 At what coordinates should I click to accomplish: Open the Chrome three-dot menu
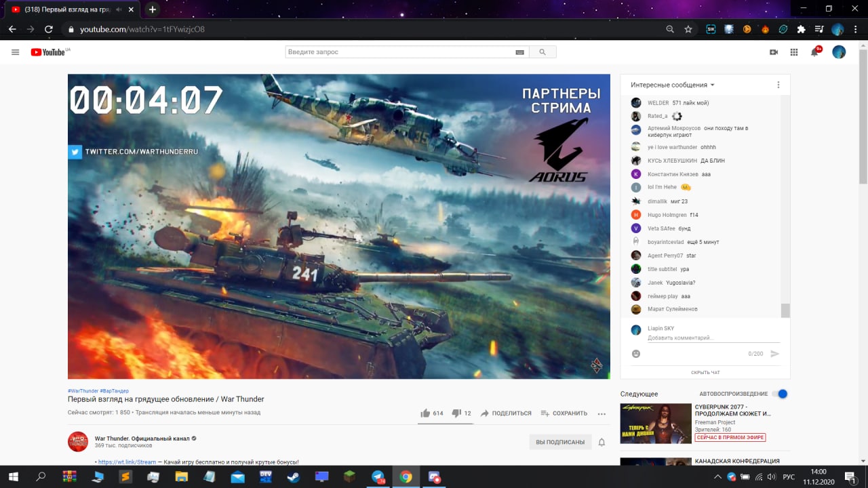(x=856, y=29)
